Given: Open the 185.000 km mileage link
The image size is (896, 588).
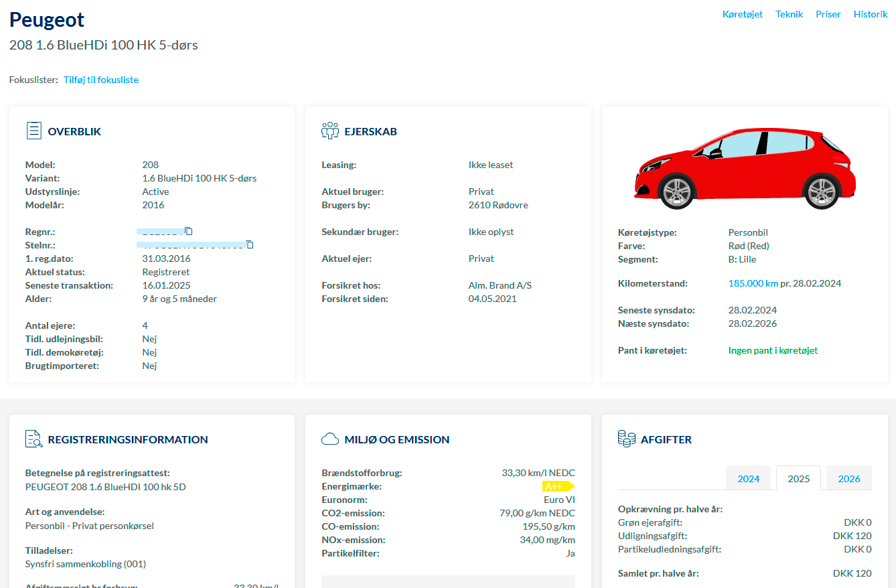Looking at the screenshot, I should [753, 283].
